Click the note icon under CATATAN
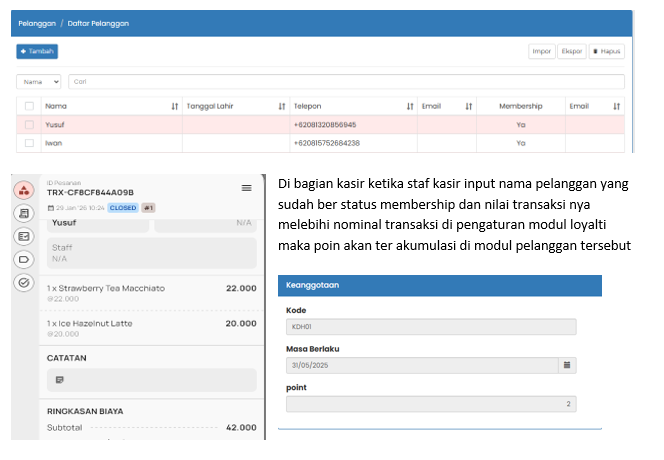This screenshot has width=664, height=460. (x=60, y=380)
